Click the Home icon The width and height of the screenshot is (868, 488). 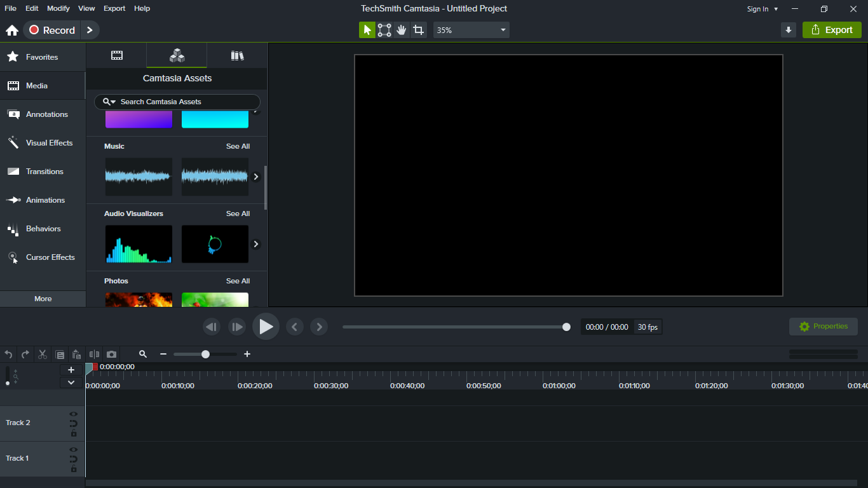11,30
